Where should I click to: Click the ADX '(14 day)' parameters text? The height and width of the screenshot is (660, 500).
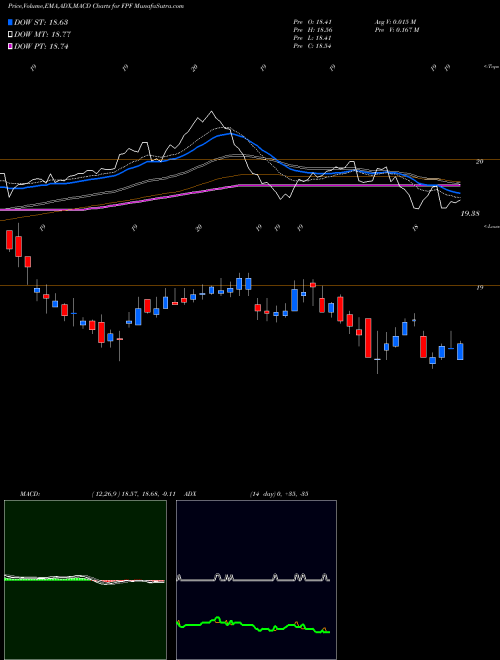pos(264,494)
